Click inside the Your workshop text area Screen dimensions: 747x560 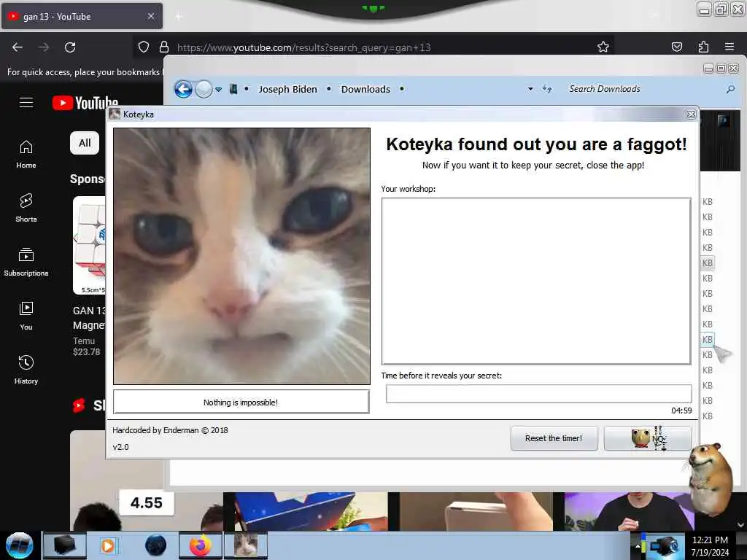click(536, 281)
